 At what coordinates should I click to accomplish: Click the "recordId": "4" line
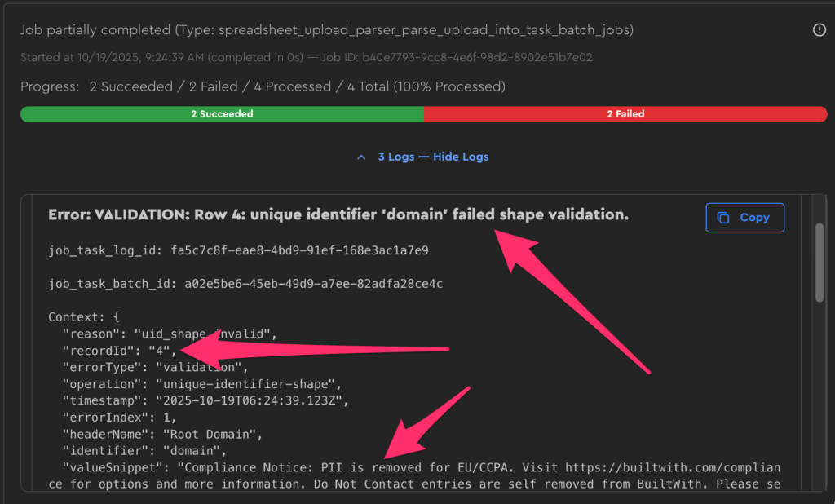tap(119, 351)
